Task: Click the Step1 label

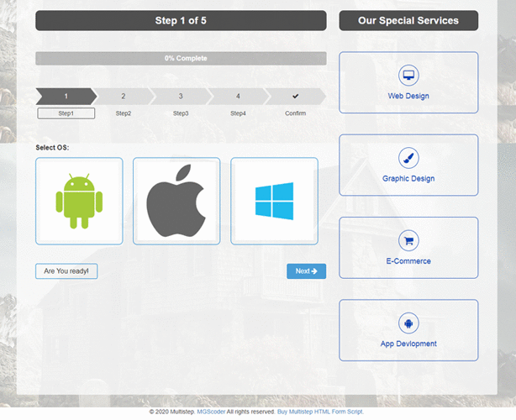Action: click(x=66, y=113)
